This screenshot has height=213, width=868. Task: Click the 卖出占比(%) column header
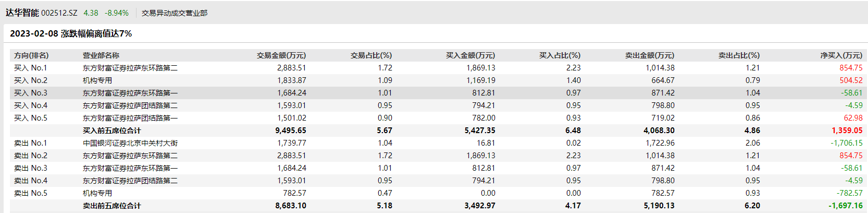(x=739, y=55)
